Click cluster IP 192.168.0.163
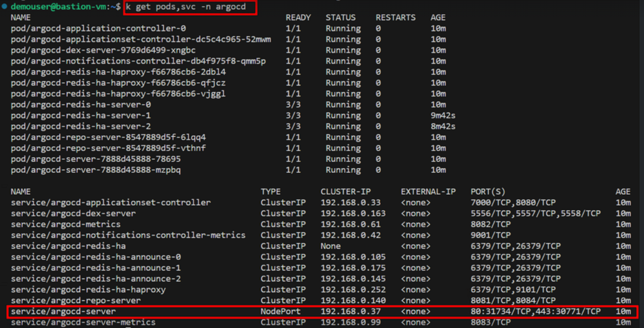This screenshot has height=328, width=644. pyautogui.click(x=353, y=213)
